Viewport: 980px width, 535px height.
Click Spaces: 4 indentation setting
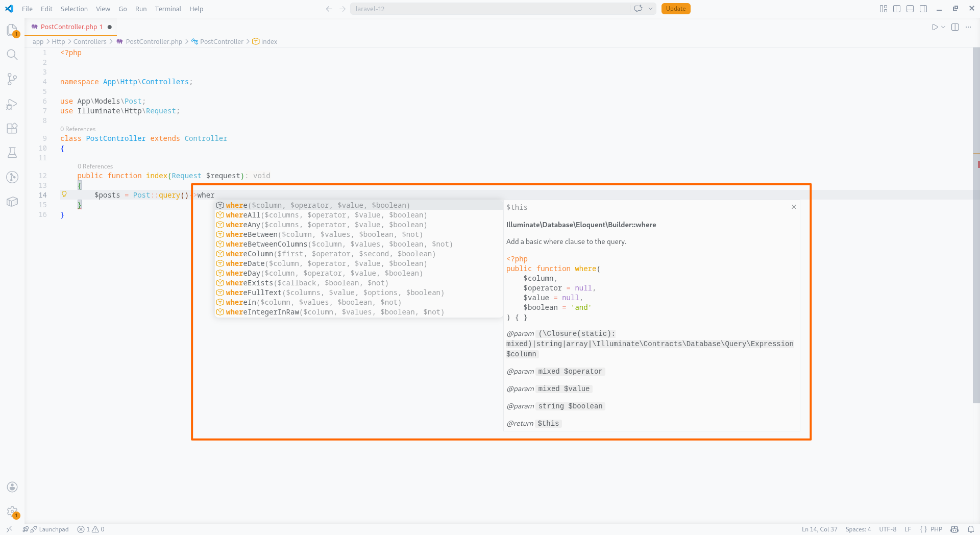coord(858,529)
